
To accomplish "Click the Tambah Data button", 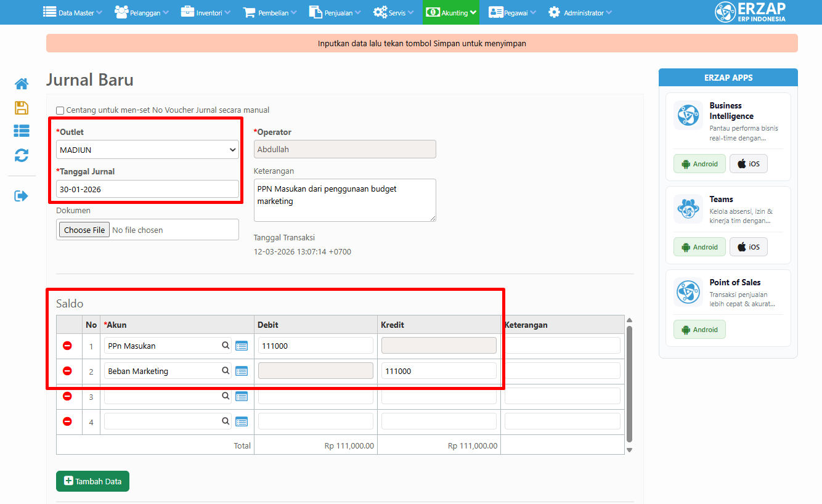I will (x=92, y=481).
